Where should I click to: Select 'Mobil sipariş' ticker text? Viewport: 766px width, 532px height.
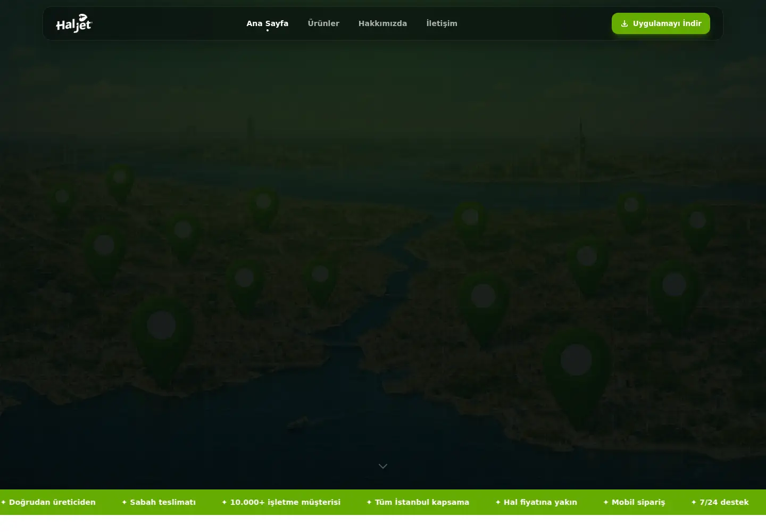click(638, 502)
